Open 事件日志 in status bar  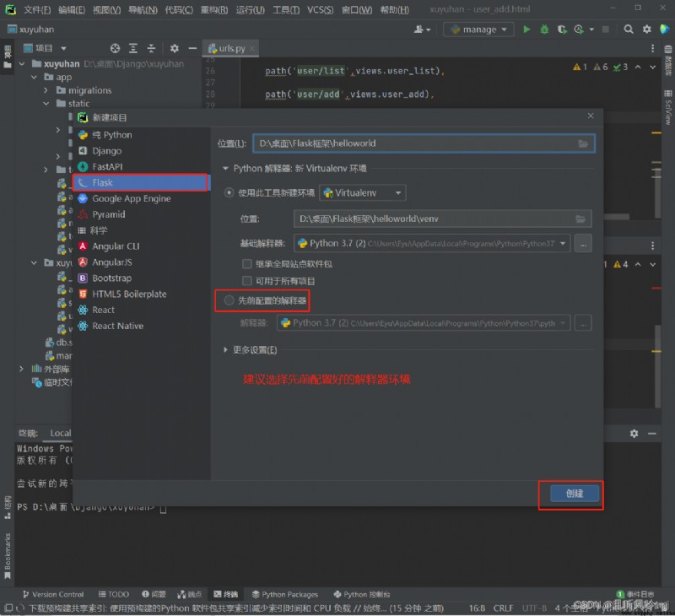tap(635, 594)
